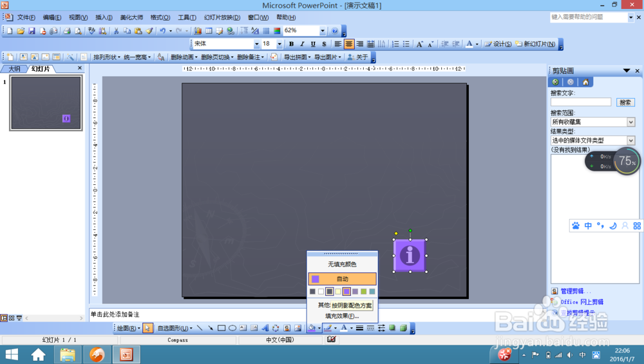Click the Print icon in the toolbar
Viewport: 644px width, 364px height.
point(67,31)
